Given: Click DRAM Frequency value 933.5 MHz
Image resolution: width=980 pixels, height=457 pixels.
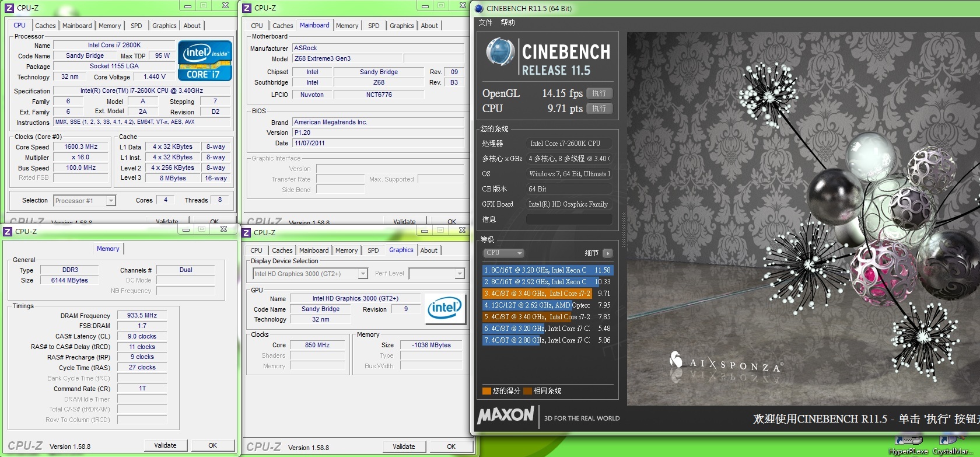Looking at the screenshot, I should coord(142,315).
